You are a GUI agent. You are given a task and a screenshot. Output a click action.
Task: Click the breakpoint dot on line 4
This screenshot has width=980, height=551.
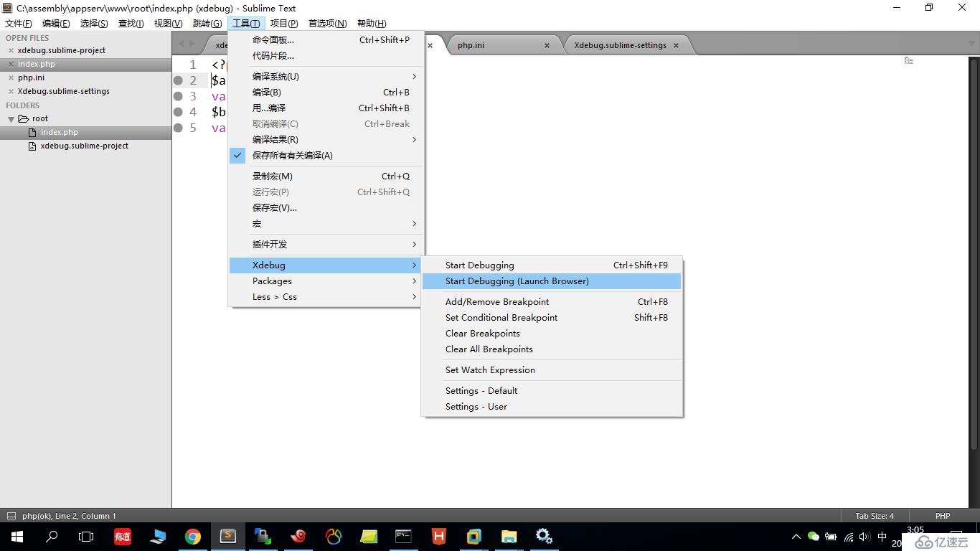[x=178, y=112]
